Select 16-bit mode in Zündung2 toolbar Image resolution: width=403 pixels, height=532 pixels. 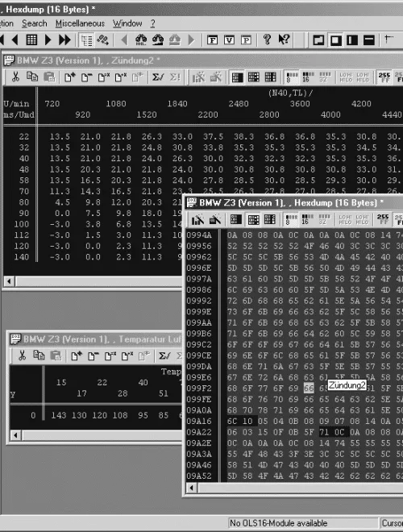[x=308, y=77]
